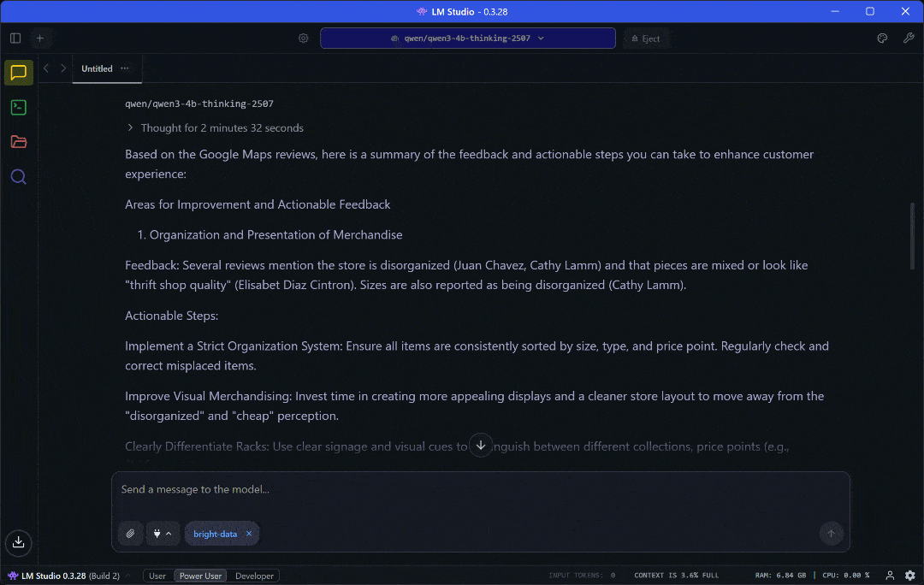
Task: Open the qwen3-4b-thinking model dropdown
Action: [467, 38]
